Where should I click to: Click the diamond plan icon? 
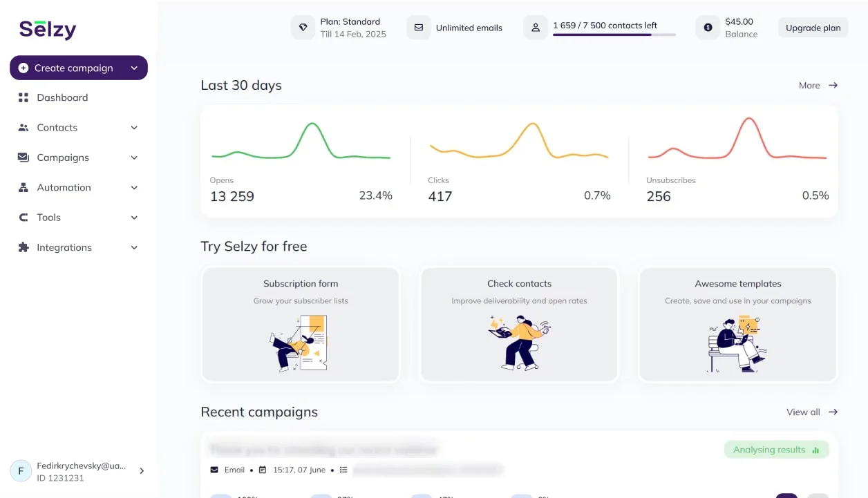pos(303,28)
